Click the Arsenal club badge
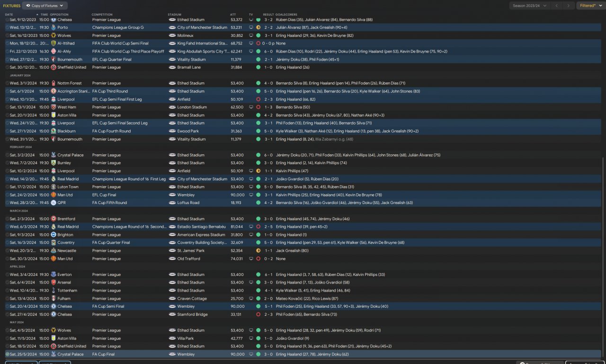 coord(53,283)
